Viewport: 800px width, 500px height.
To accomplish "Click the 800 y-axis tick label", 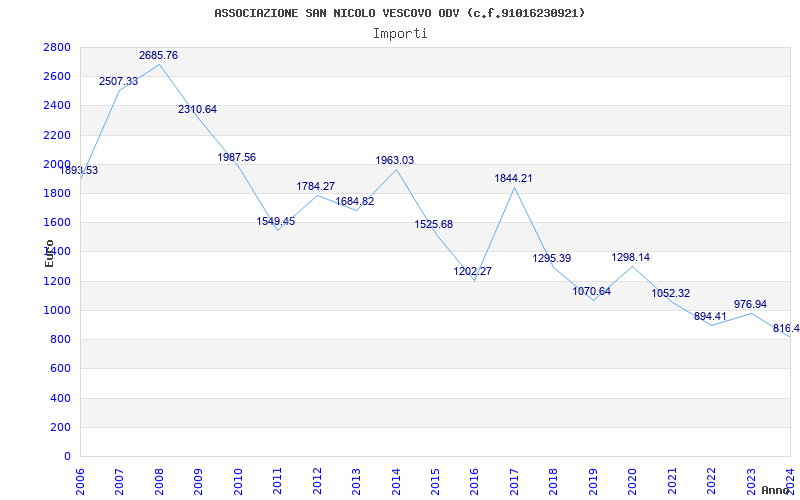I will point(60,339).
